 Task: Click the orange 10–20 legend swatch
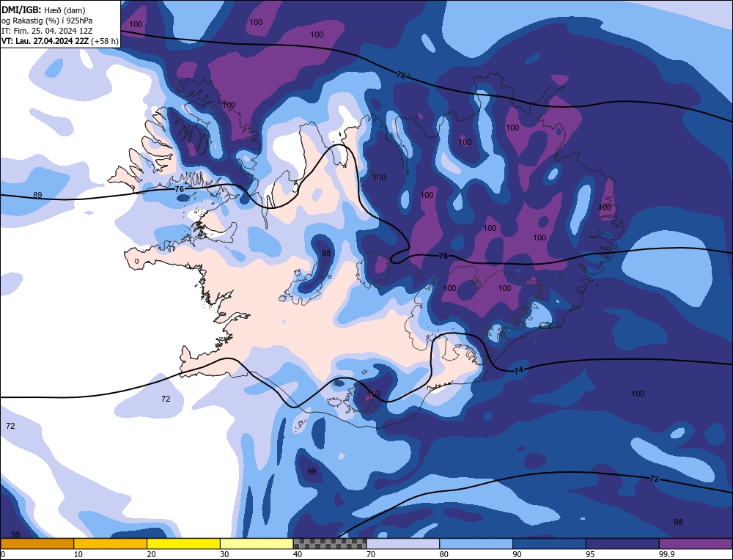click(x=111, y=543)
